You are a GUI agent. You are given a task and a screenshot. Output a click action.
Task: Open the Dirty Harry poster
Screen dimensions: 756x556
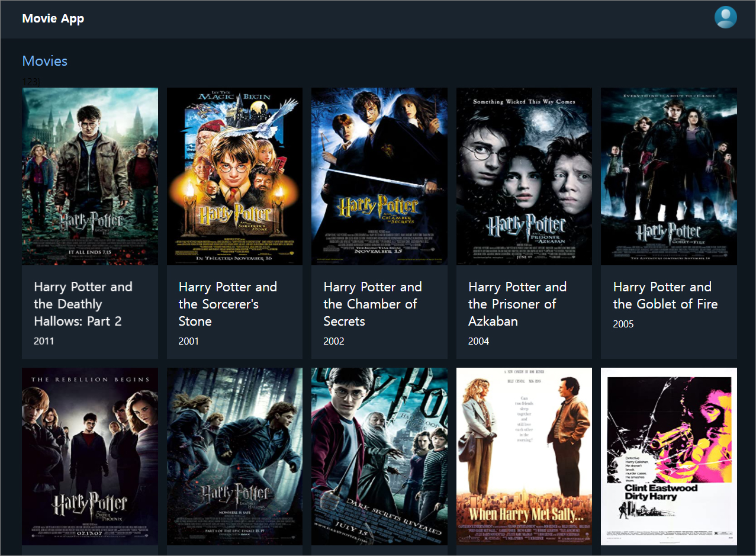[x=669, y=457]
